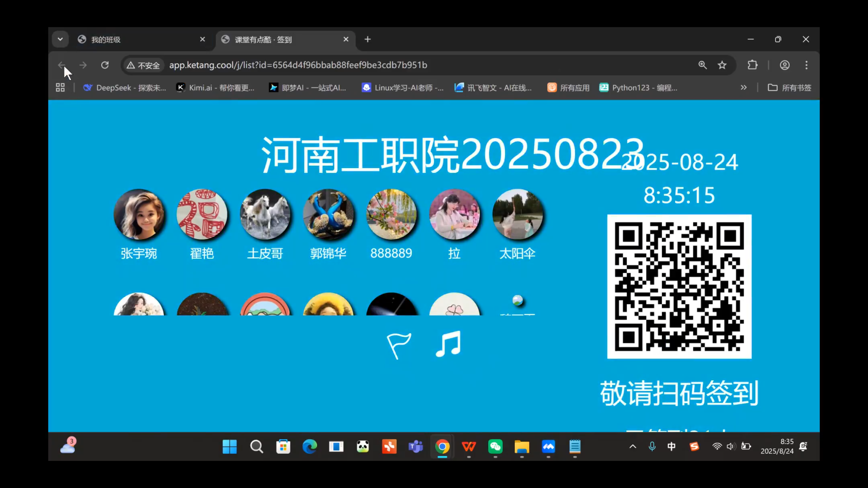The width and height of the screenshot is (868, 488).
Task: Expand system tray hidden icons arrow
Action: [x=633, y=447]
